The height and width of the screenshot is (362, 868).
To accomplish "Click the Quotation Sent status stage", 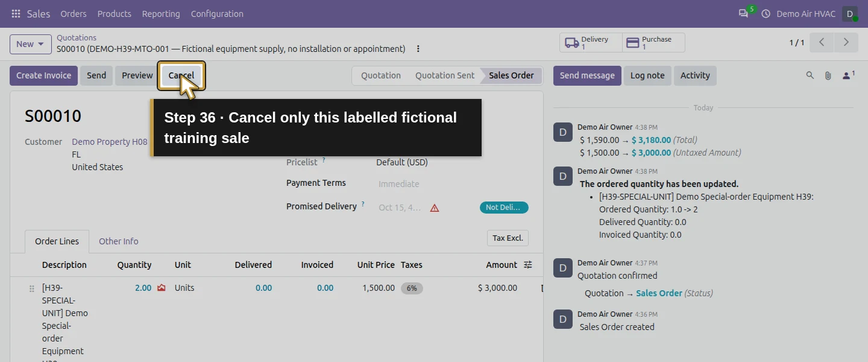I will click(x=445, y=75).
